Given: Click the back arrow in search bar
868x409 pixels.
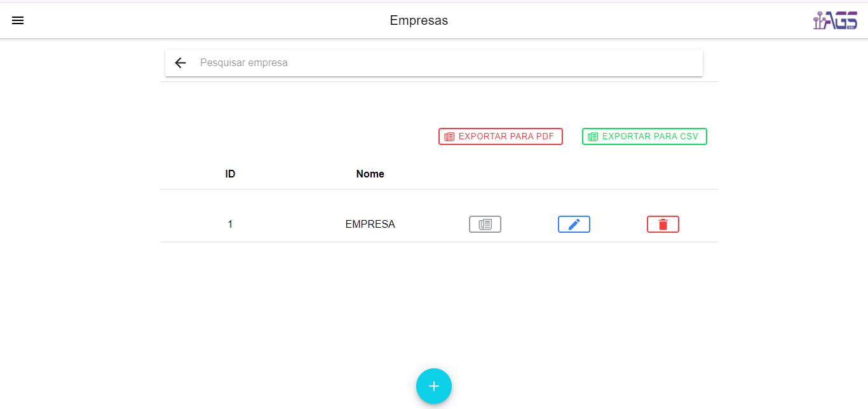Looking at the screenshot, I should pos(180,63).
